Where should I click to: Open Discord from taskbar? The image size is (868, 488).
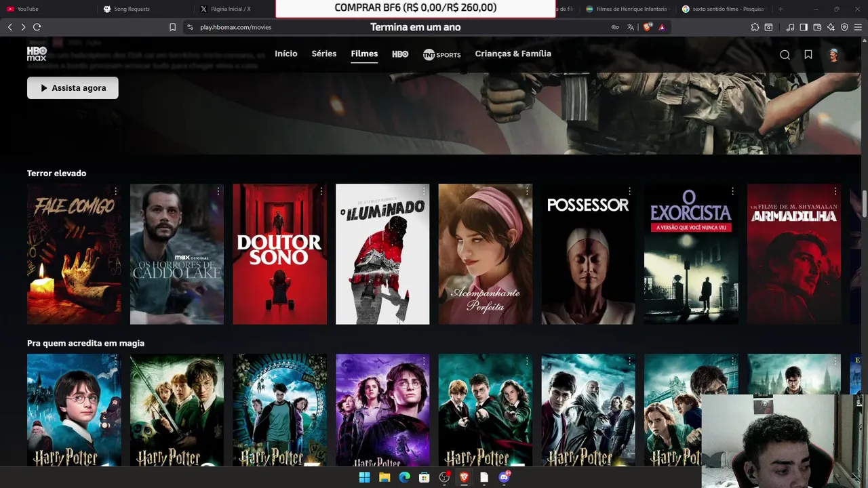[504, 477]
